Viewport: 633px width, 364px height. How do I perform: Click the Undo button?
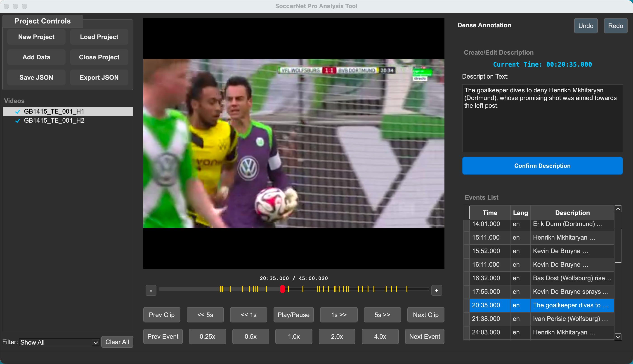[x=586, y=26]
